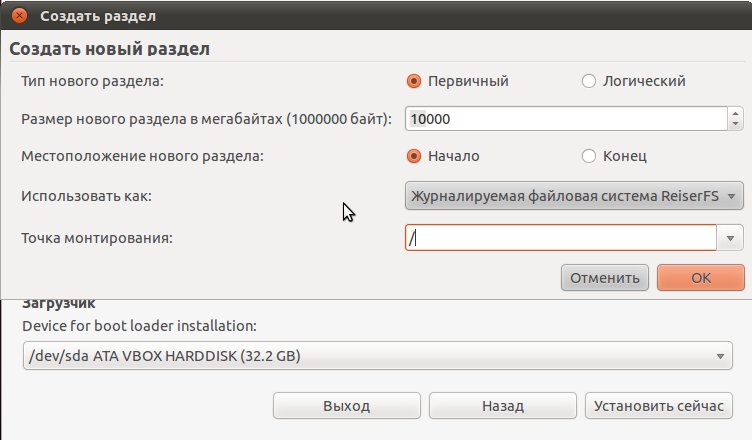
Task: Click the Первичный radio label text
Action: coord(468,81)
